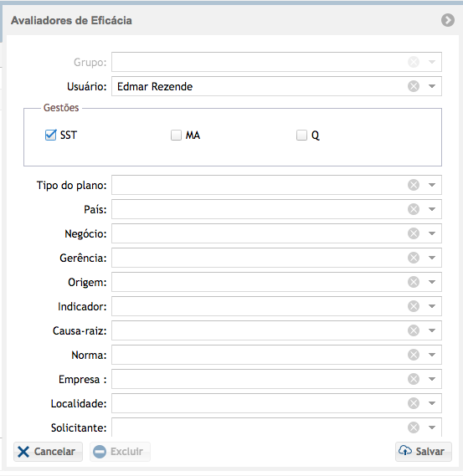Open the Usuário dropdown list
Viewport: 463px width, 476px height.
click(432, 86)
